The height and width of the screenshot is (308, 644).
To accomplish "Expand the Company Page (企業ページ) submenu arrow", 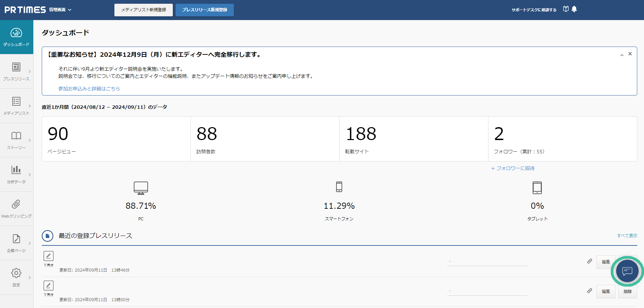I will 30,243.
